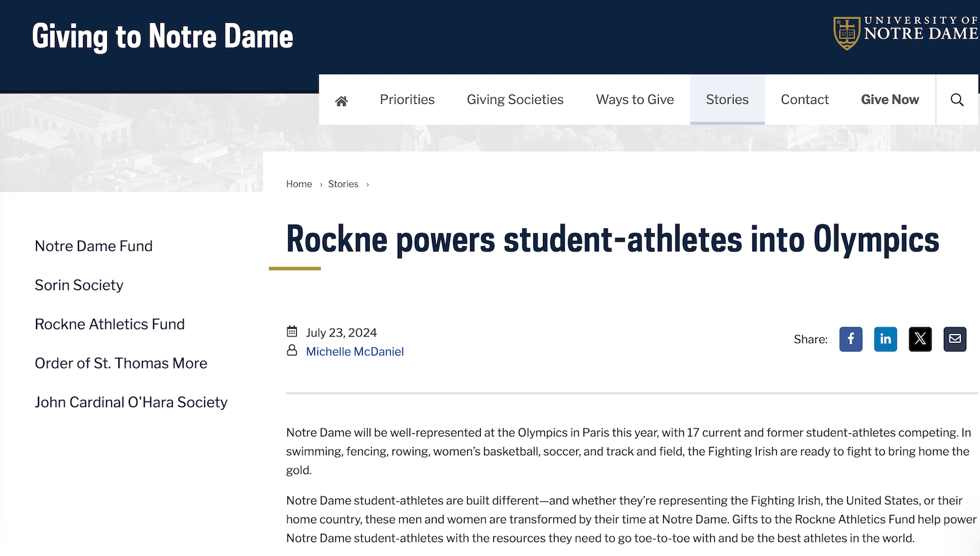The width and height of the screenshot is (980, 556).
Task: Click the article headline about Rockne and Olympics
Action: click(613, 239)
